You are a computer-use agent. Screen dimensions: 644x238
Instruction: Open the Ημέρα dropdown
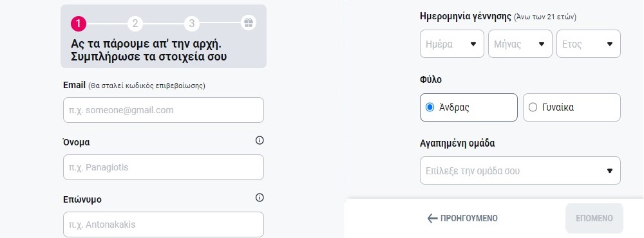tap(452, 44)
